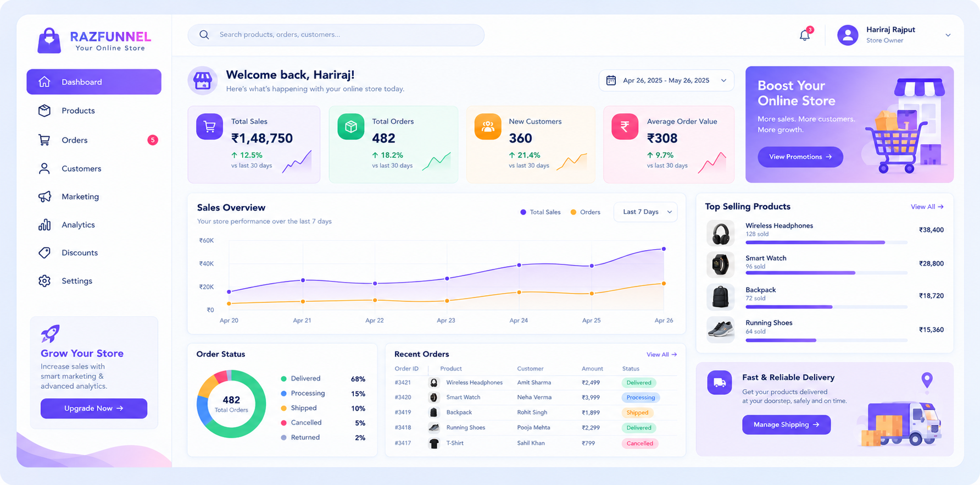Toggle Orders series in chart legend
Viewport: 980px width, 485px height.
point(585,212)
